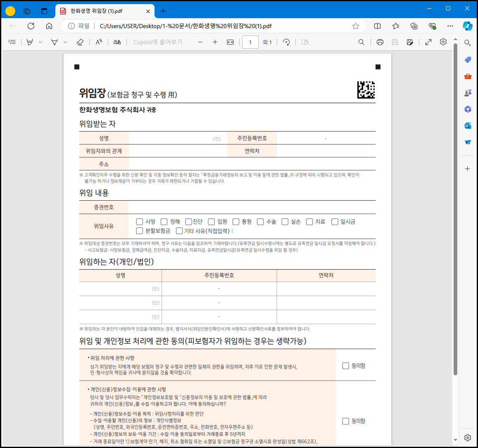Screen dimensions: 478x448
Task: Open the Favorites list
Action: pyautogui.click(x=396, y=26)
